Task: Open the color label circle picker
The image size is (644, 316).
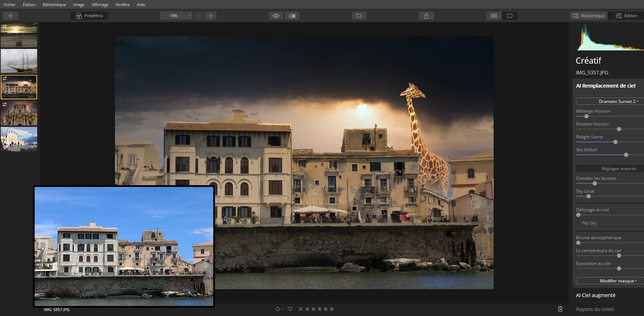Action: click(x=279, y=309)
